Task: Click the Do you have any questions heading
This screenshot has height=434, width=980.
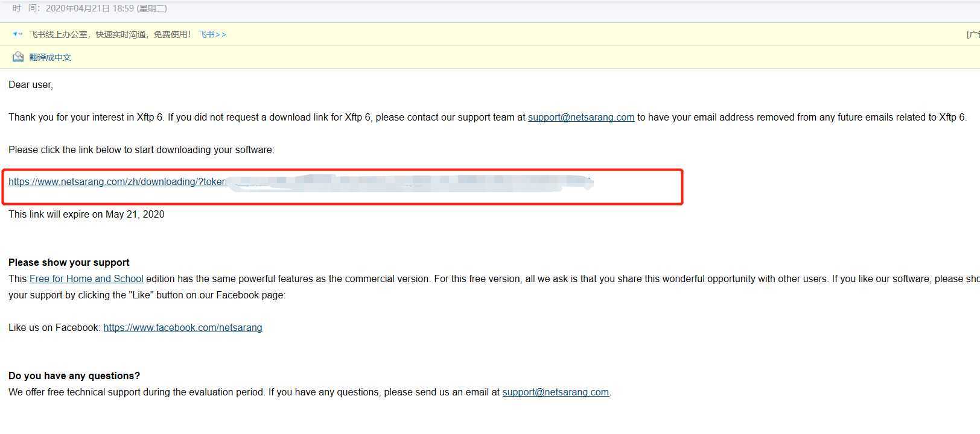Action: point(74,376)
